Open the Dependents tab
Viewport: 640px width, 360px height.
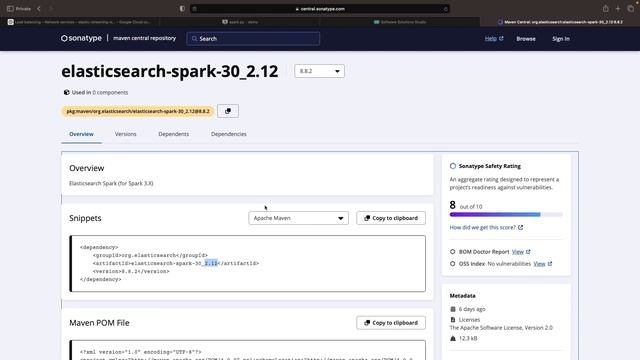tap(173, 134)
